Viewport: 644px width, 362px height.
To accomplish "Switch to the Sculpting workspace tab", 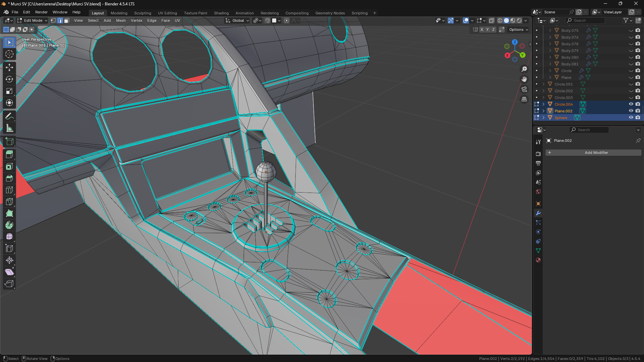I will (x=143, y=13).
